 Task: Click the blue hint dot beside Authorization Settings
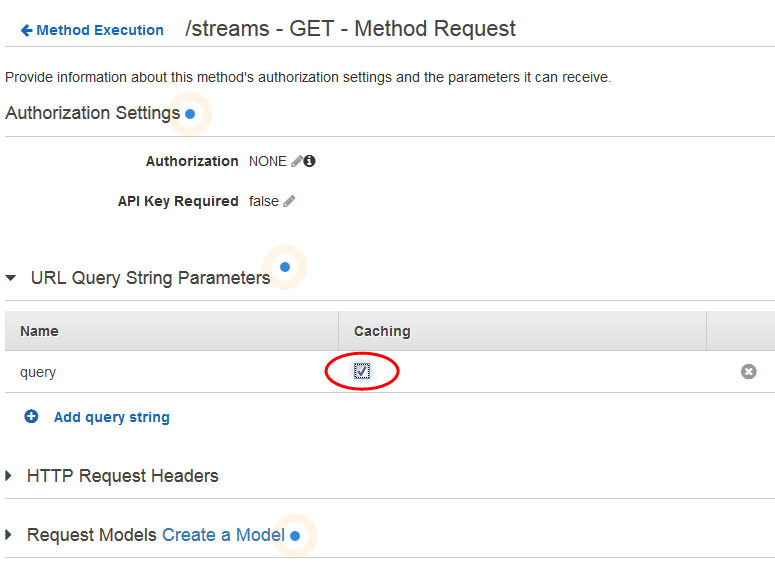click(190, 114)
